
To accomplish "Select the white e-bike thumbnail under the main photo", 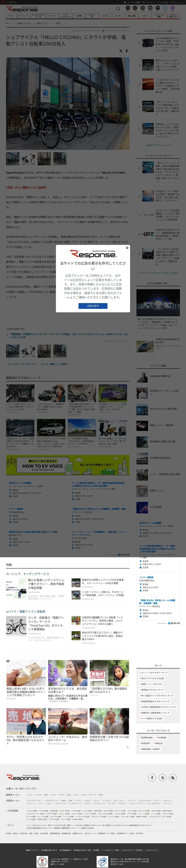I will [x=28, y=159].
